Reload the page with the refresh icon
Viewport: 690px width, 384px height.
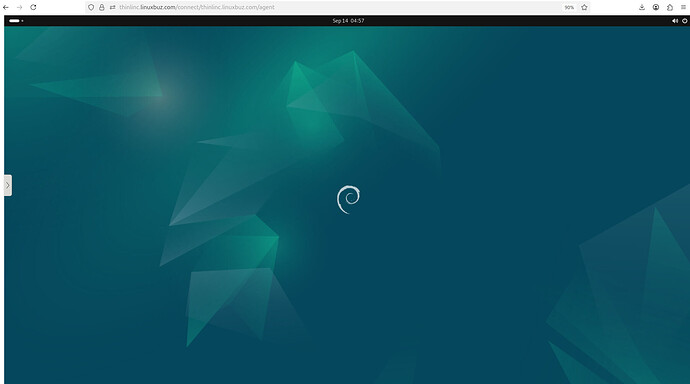33,7
